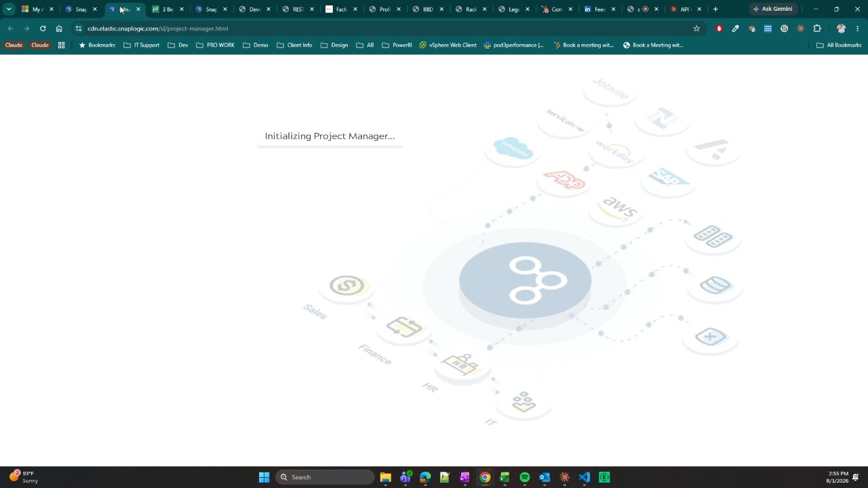This screenshot has width=868, height=488.
Task: Switch to the '3 Be' tab
Action: [167, 9]
